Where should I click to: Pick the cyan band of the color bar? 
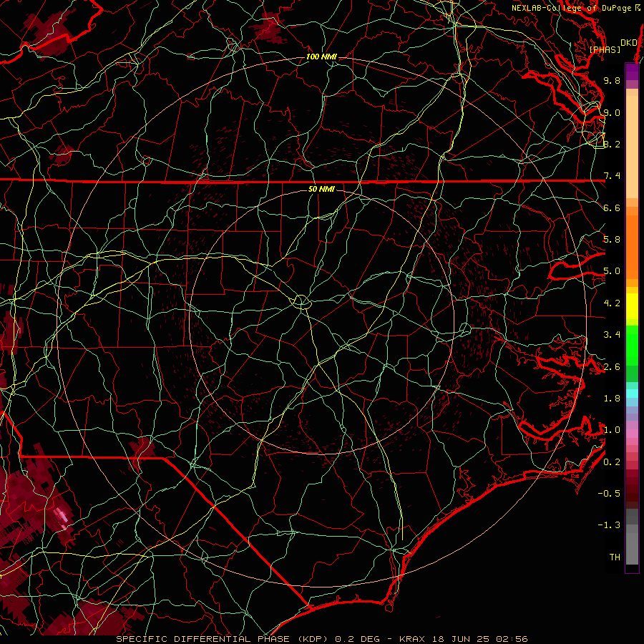pyautogui.click(x=632, y=394)
